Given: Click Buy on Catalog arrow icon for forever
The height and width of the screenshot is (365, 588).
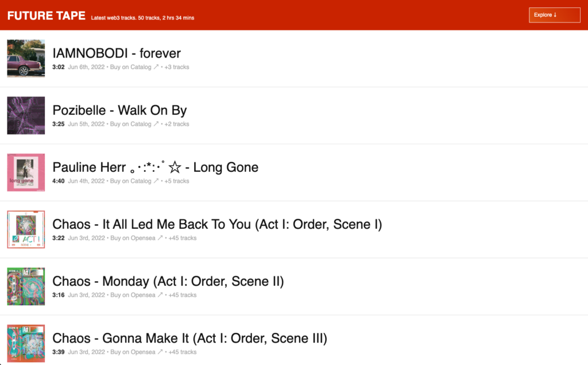Looking at the screenshot, I should pos(156,67).
